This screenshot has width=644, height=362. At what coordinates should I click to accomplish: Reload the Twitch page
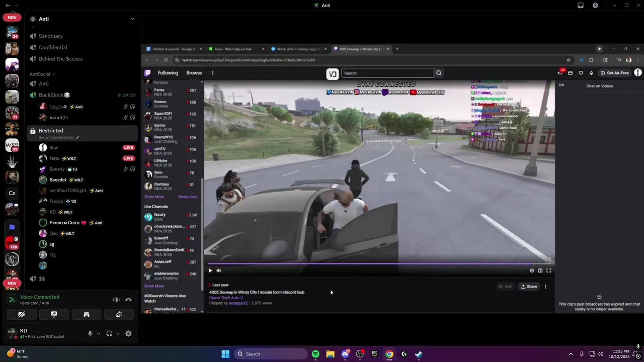[166, 60]
